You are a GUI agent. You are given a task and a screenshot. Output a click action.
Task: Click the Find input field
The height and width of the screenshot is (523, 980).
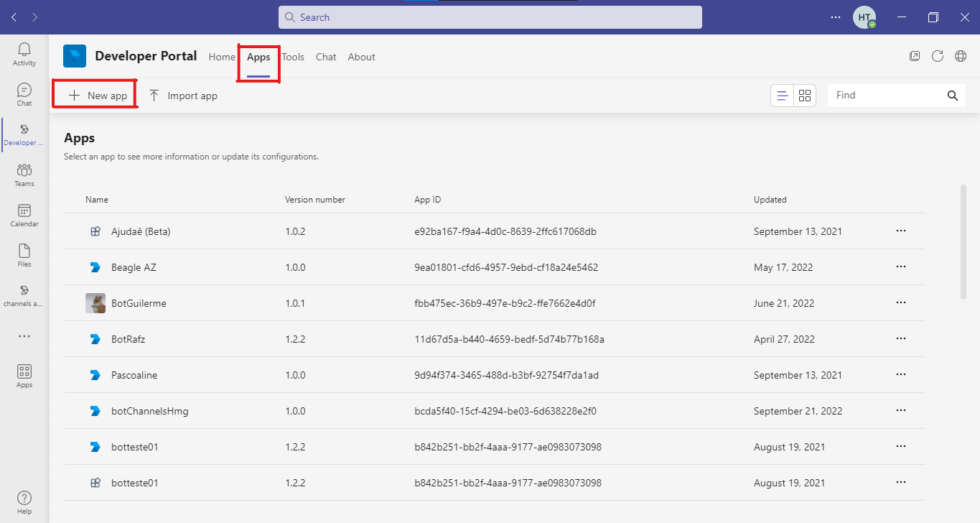click(x=887, y=96)
